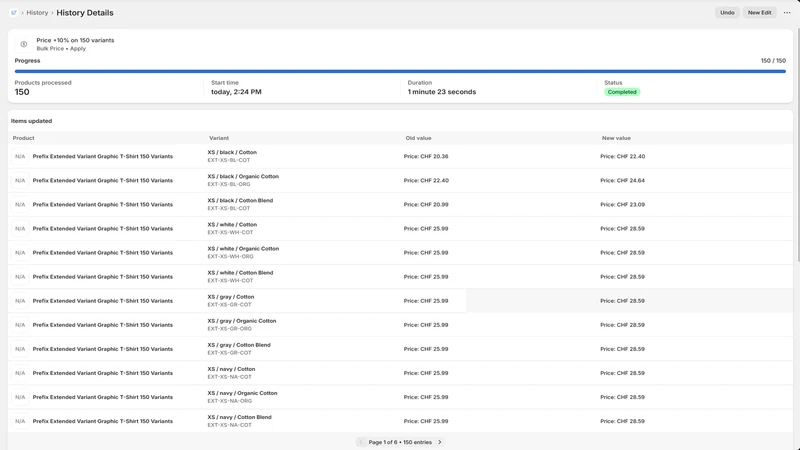Screen dimensions: 800x450
Task: Click SKU 'EXT-XS-NA-ORG'
Action: [x=230, y=401]
